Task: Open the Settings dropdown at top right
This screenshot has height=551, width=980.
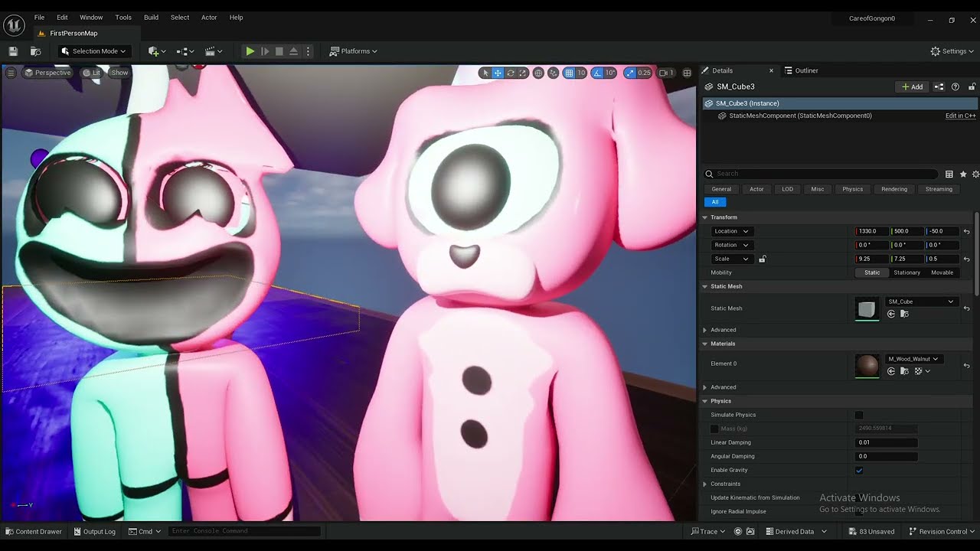Action: click(x=953, y=51)
